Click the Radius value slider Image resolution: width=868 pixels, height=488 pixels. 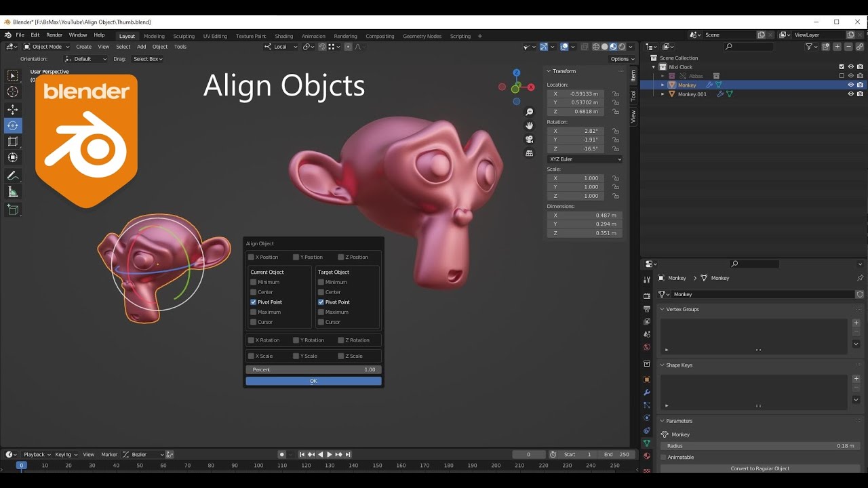760,446
